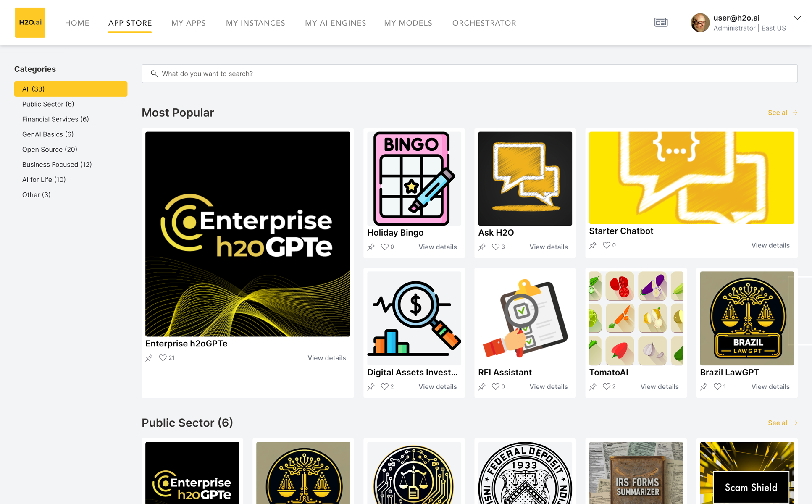
Task: Filter by Business Focused (12) category
Action: point(57,165)
